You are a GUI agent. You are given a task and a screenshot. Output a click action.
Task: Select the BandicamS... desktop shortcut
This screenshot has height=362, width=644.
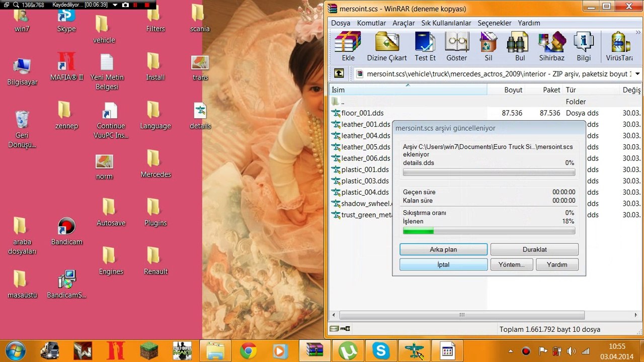coord(66,284)
